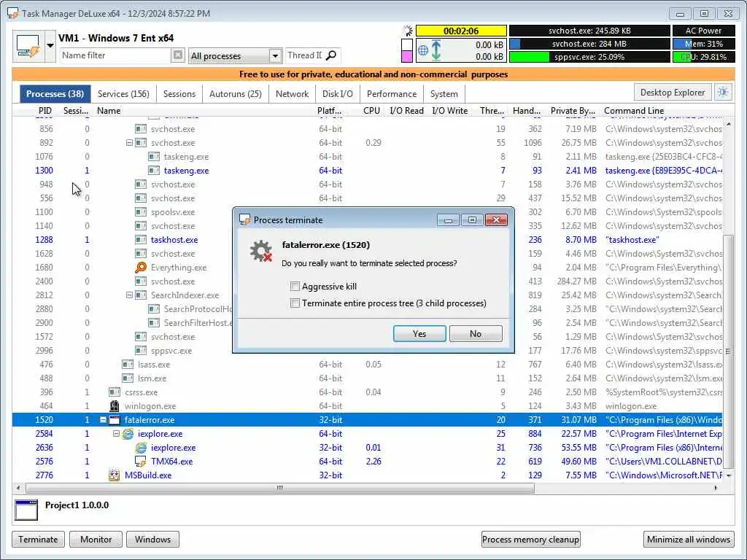This screenshot has height=560, width=747.
Task: Click the spinning activity indicator icon
Action: tap(408, 31)
